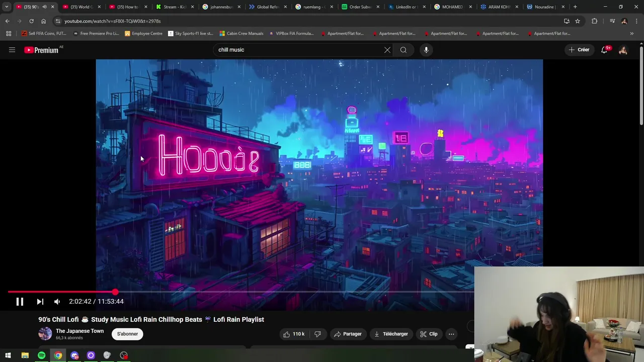Open the browser home page
Viewport: 644px width, 362px height.
pos(43,21)
